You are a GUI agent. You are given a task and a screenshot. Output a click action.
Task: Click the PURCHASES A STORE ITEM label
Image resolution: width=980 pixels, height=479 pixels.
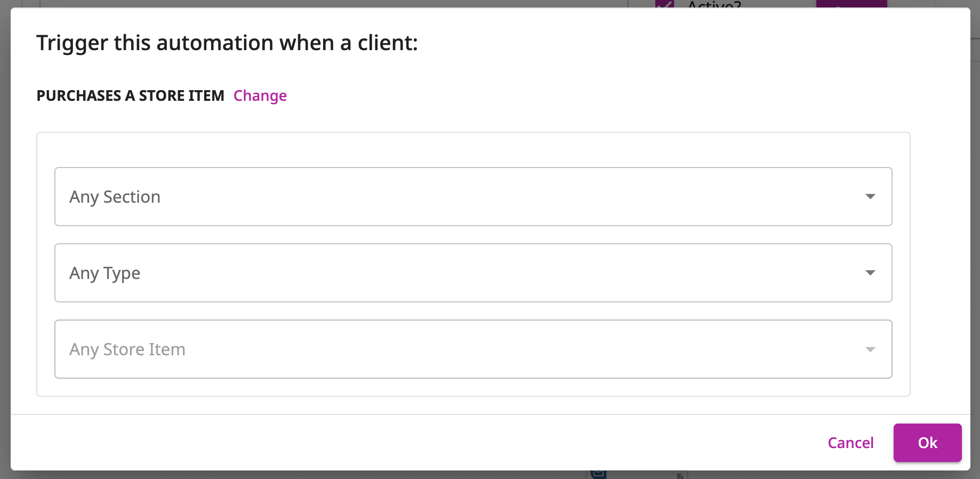coord(130,95)
